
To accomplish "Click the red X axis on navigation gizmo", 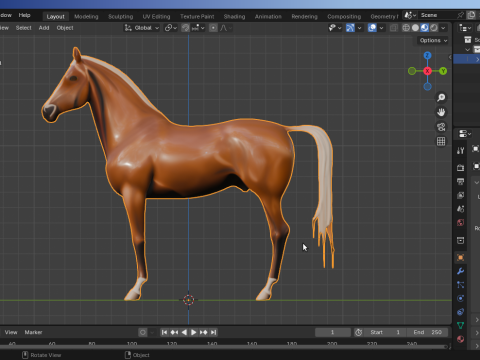I will (x=427, y=71).
